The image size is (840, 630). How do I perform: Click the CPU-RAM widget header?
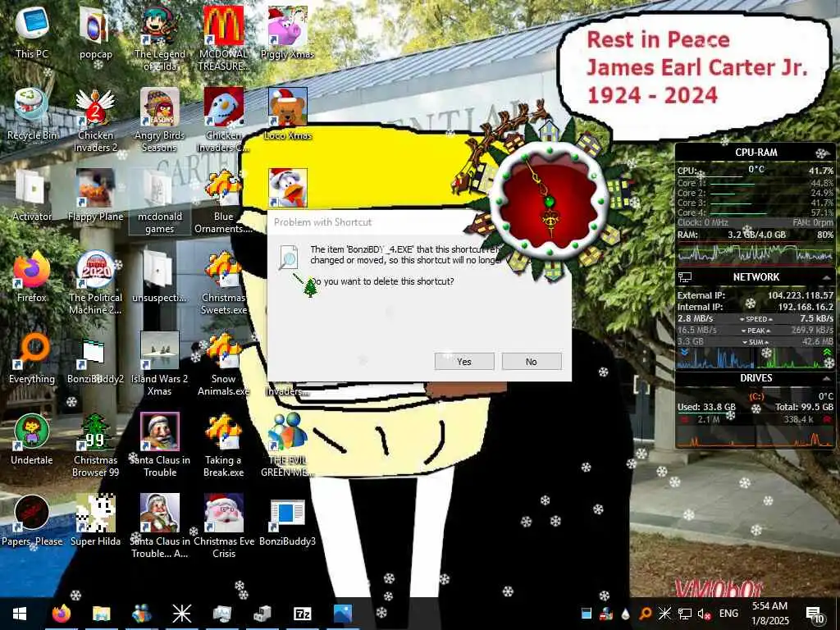(x=756, y=152)
